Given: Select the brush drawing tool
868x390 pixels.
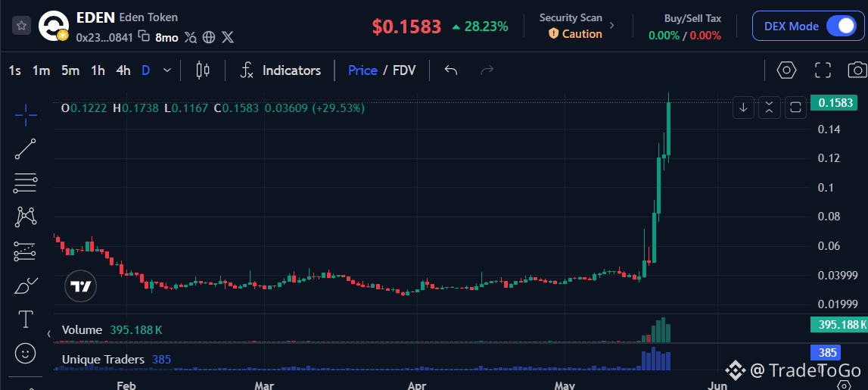Looking at the screenshot, I should click(x=26, y=285).
